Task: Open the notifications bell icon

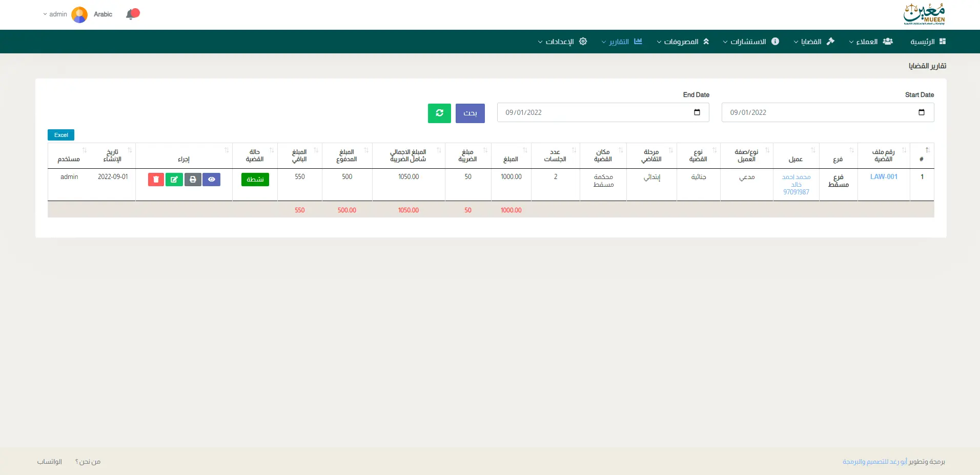Action: (132, 14)
